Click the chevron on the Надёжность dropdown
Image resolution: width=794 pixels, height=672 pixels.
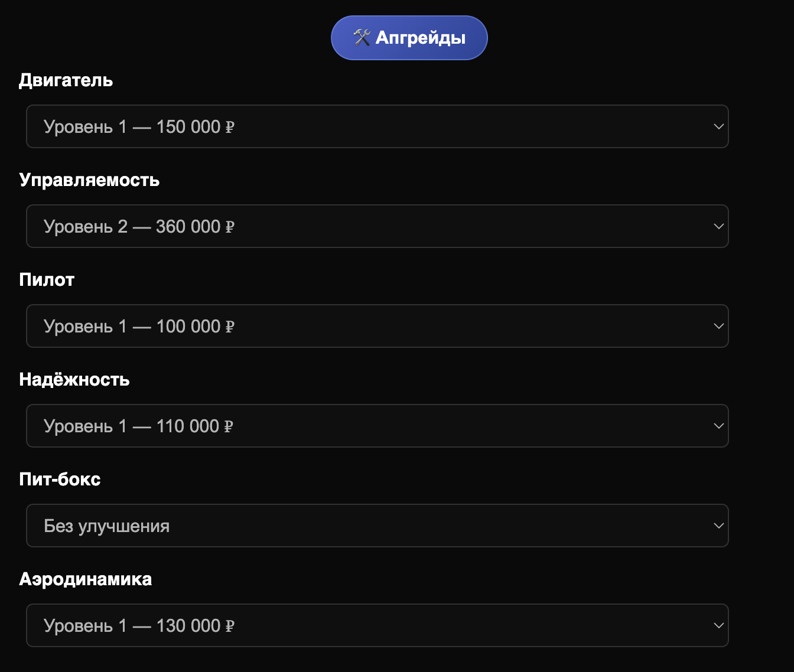(718, 426)
